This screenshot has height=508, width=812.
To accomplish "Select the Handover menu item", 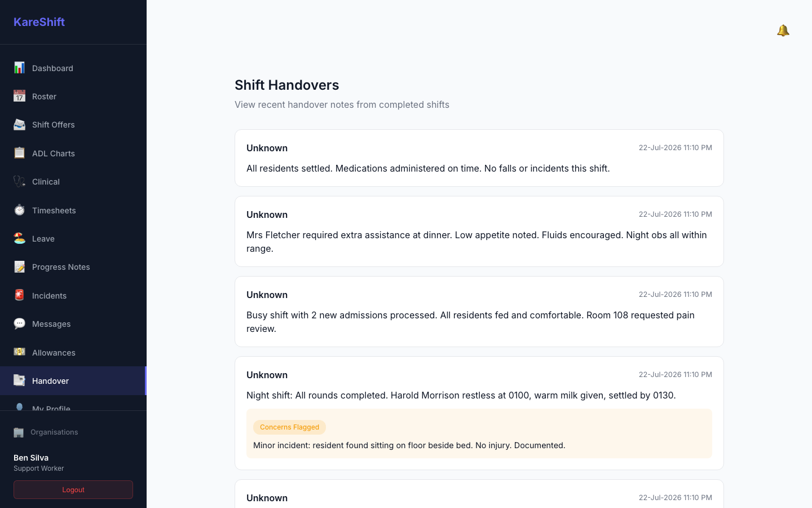I will (73, 380).
